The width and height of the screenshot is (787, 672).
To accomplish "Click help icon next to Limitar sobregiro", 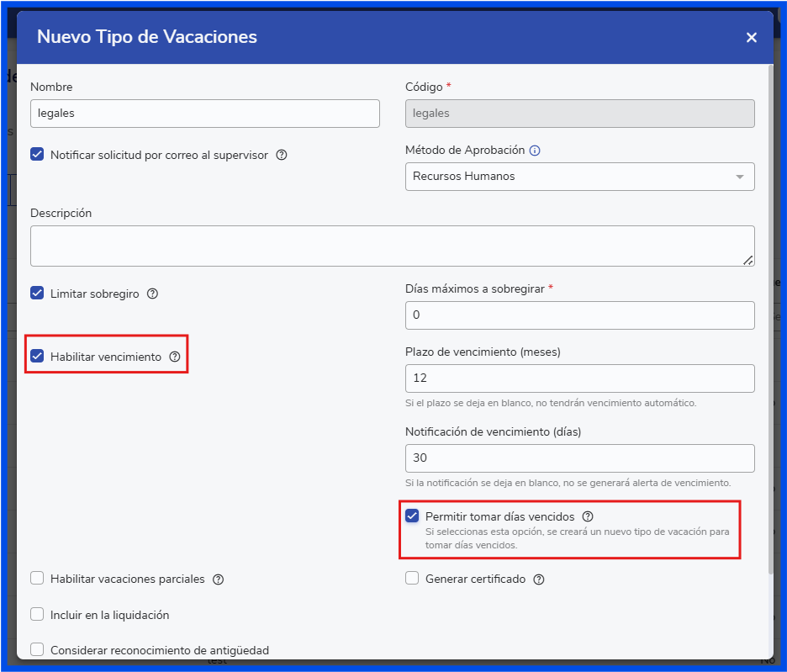I will tap(152, 294).
